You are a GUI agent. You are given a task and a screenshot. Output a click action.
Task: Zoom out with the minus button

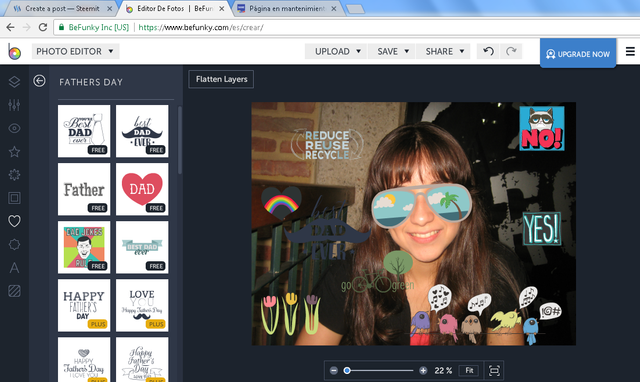[x=334, y=371]
